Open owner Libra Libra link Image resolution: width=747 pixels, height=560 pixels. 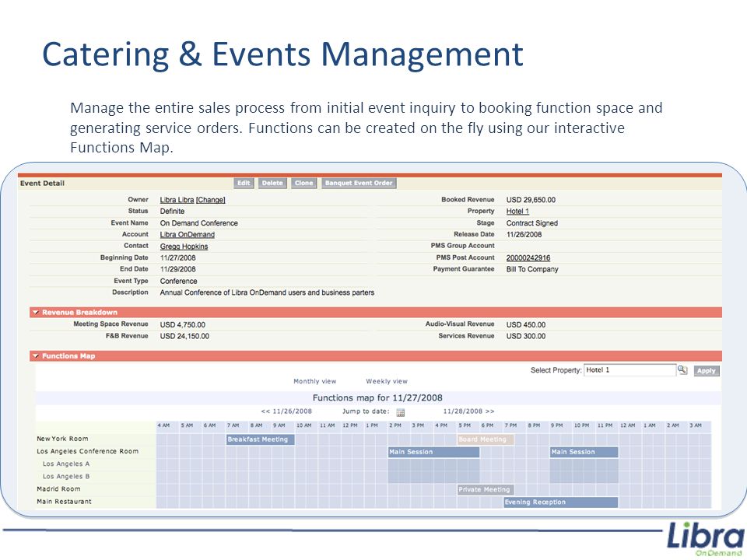pos(177,200)
